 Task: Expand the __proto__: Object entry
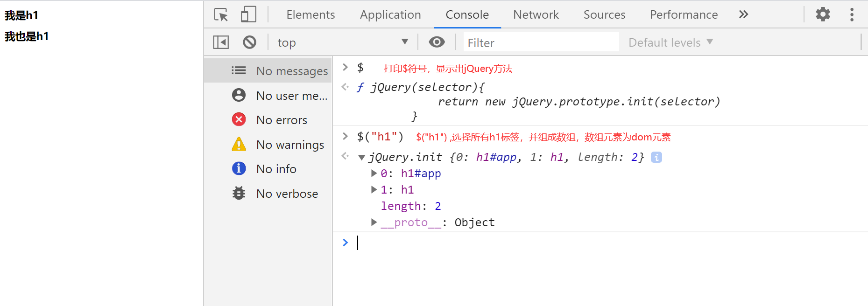coord(374,222)
